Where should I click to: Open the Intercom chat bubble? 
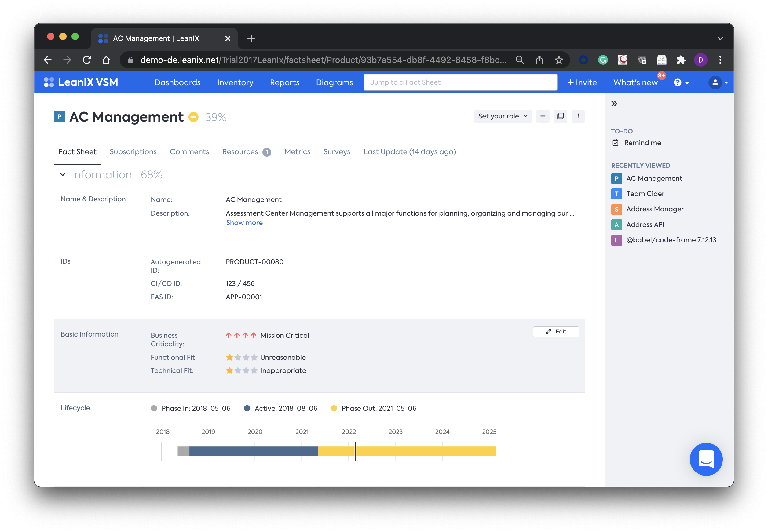(x=706, y=459)
